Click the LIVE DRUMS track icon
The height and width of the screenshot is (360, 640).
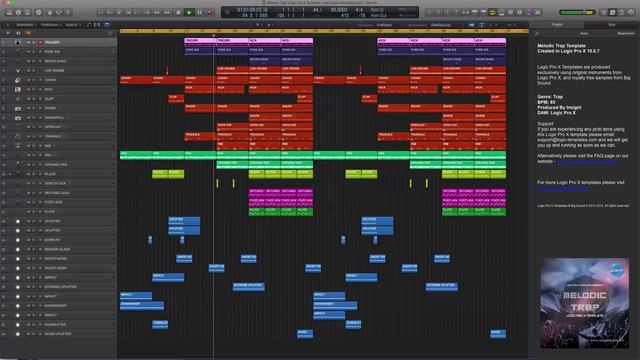click(x=18, y=71)
